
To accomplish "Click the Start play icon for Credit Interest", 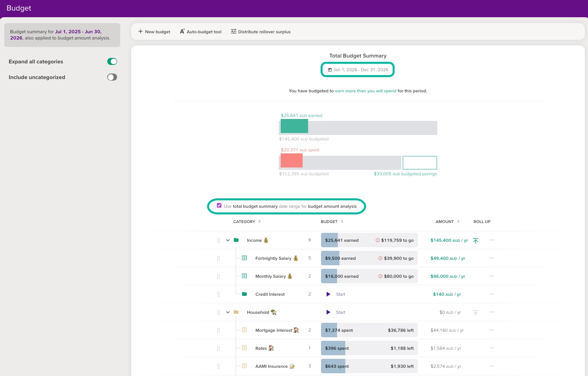I will tap(328, 294).
